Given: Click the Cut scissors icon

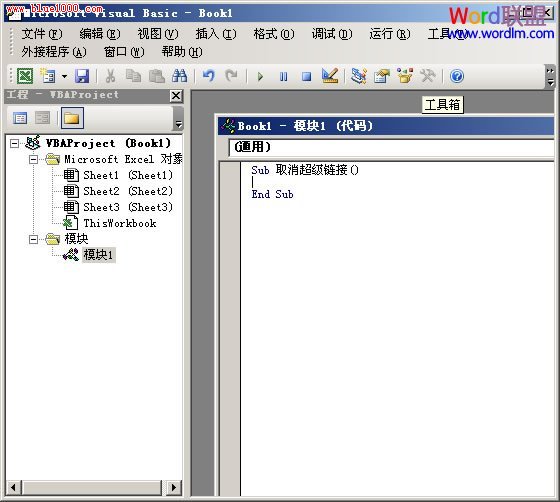Looking at the screenshot, I should pyautogui.click(x=110, y=76).
